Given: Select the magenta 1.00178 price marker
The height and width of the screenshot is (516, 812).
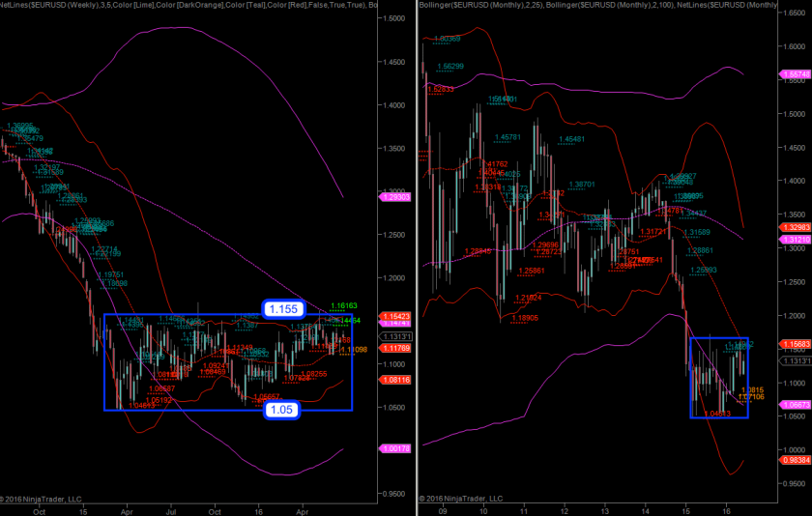Looking at the screenshot, I should click(x=395, y=448).
